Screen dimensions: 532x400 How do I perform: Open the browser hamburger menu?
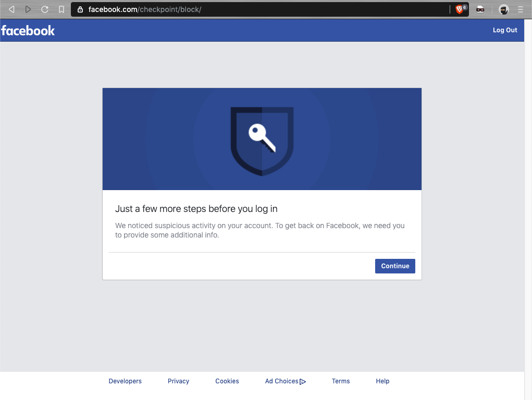click(521, 9)
